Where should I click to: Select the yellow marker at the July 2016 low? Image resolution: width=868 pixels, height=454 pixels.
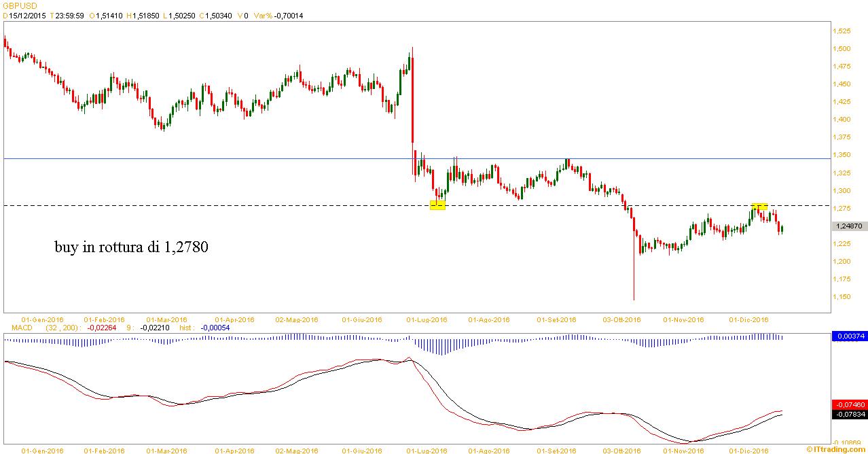pyautogui.click(x=437, y=205)
